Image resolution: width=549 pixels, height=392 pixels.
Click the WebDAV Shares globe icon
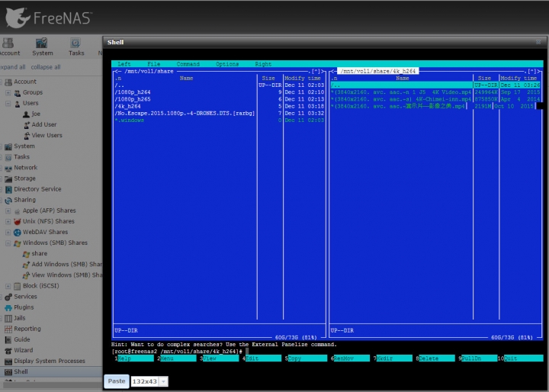tap(18, 233)
